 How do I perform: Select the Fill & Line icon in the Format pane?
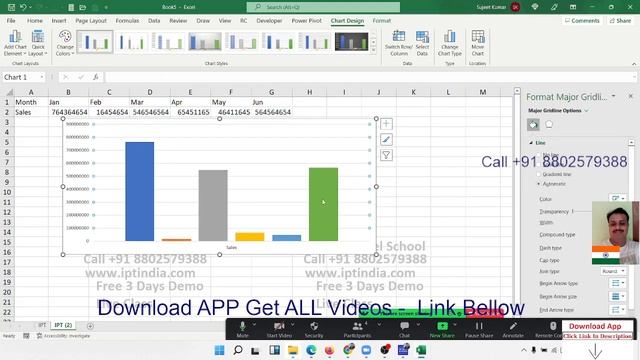[533, 124]
